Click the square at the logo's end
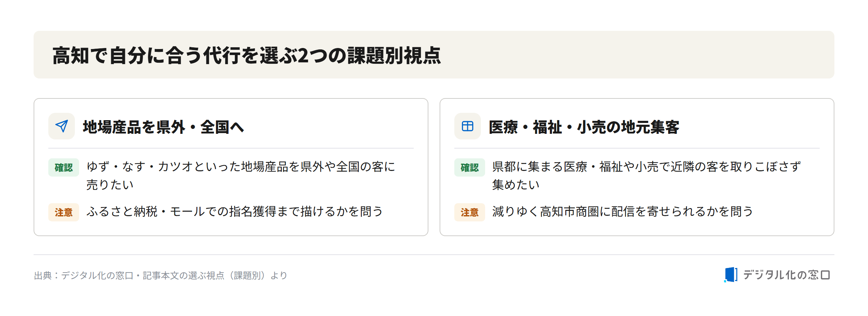The image size is (868, 316). point(825,275)
